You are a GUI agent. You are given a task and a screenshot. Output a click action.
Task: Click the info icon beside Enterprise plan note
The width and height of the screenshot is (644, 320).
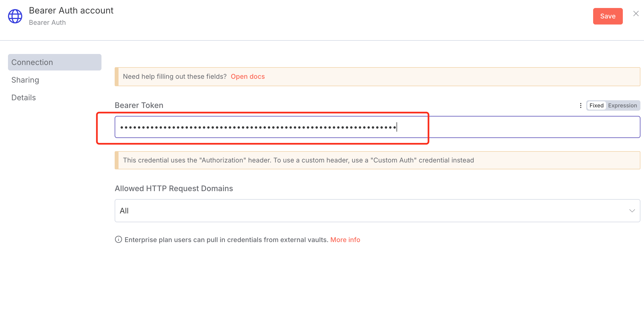click(x=118, y=239)
